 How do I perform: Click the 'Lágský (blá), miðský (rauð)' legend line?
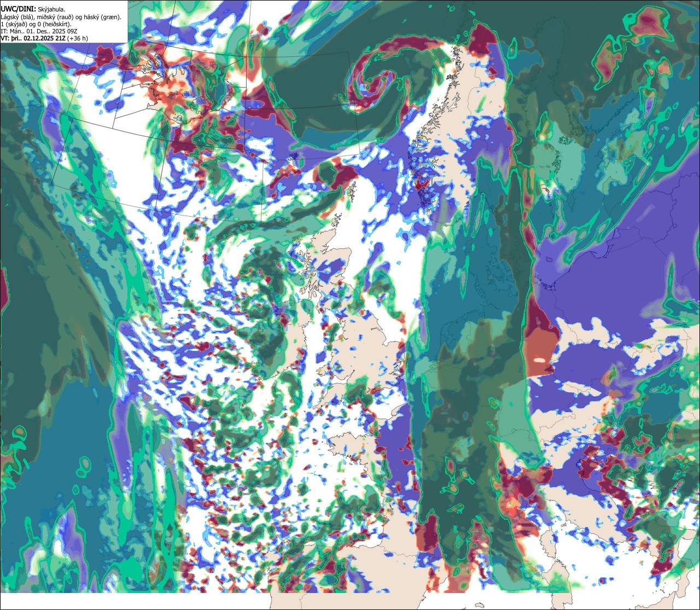tap(61, 17)
